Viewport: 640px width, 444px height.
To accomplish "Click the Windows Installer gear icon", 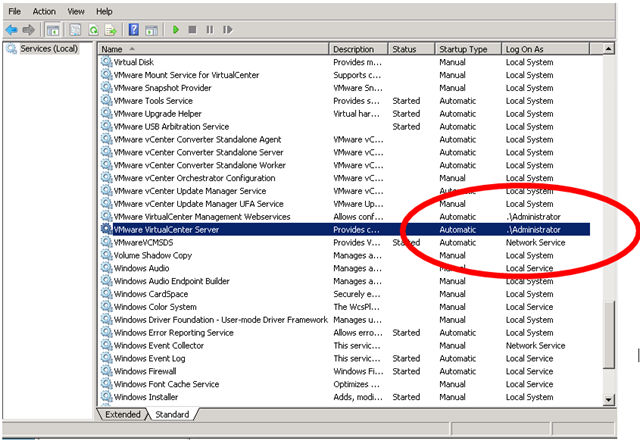I will [106, 397].
